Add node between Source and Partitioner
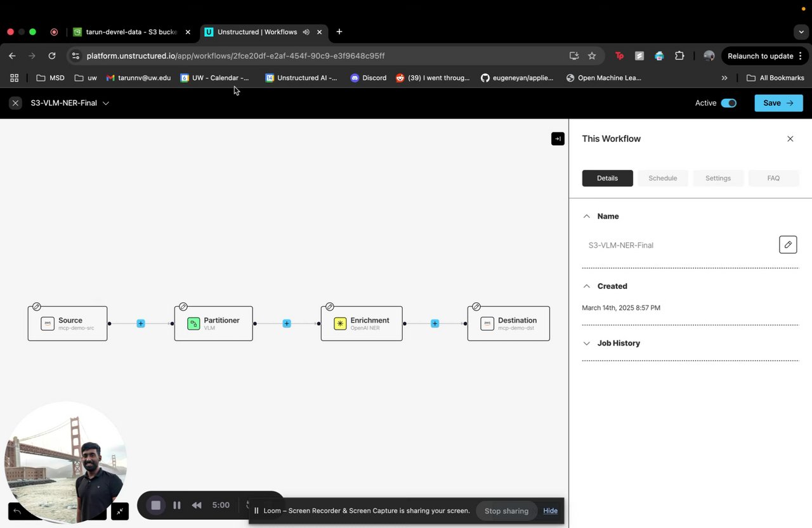 [141, 323]
